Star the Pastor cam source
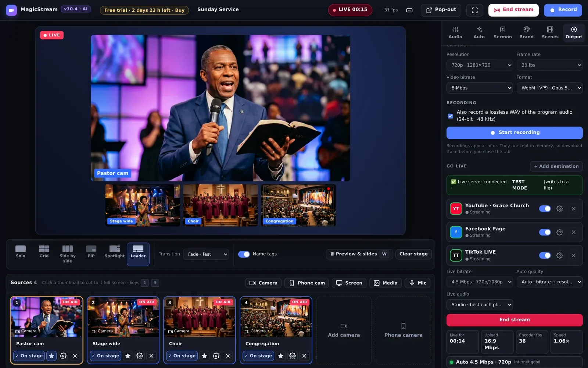 click(x=51, y=356)
